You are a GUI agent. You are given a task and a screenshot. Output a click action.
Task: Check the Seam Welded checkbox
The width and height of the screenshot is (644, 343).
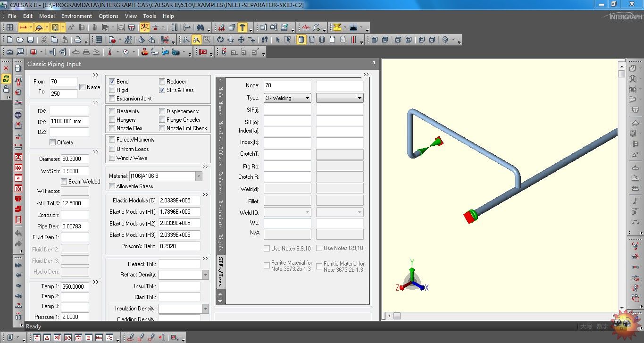pyautogui.click(x=64, y=182)
